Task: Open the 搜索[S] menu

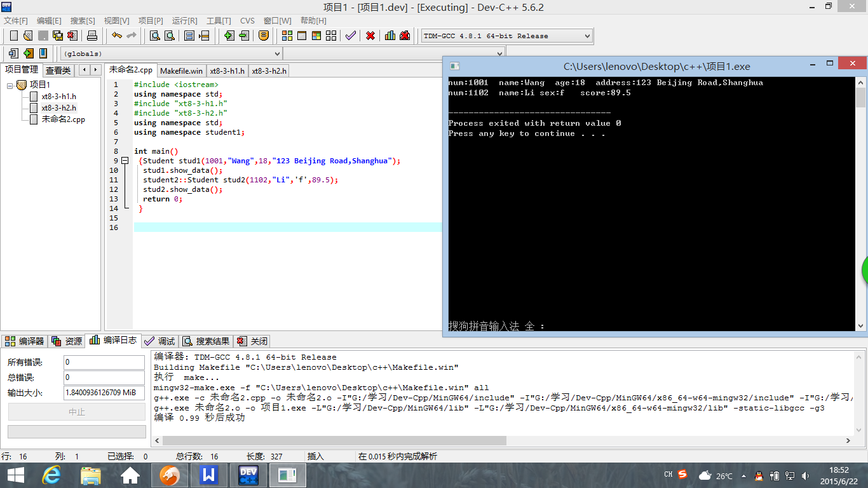Action: [x=83, y=21]
